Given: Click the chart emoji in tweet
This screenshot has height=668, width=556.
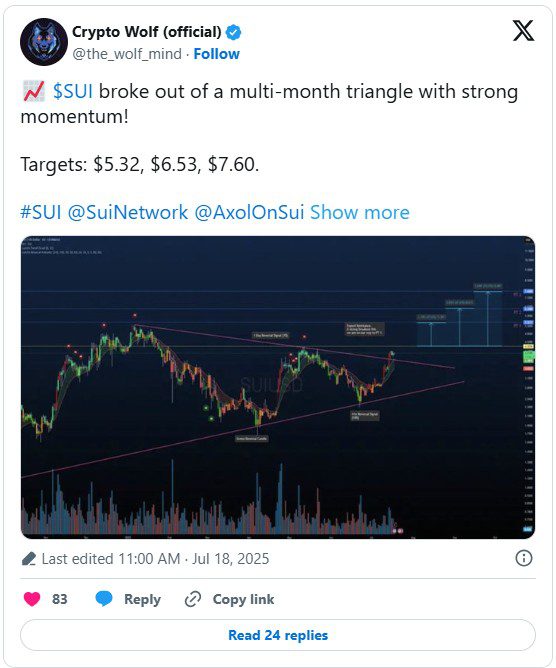Looking at the screenshot, I should coord(34,92).
